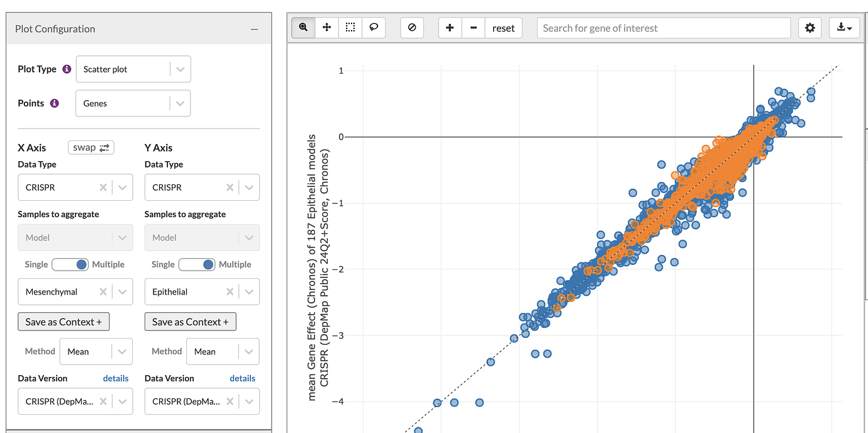Viewport: 868px width, 433px height.
Task: Collapse the Plot Configuration panel
Action: click(254, 29)
